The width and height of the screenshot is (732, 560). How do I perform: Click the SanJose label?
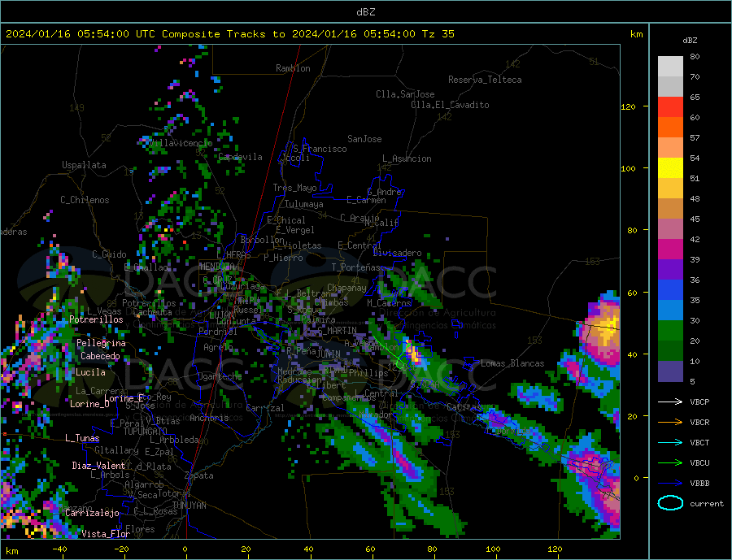click(364, 139)
